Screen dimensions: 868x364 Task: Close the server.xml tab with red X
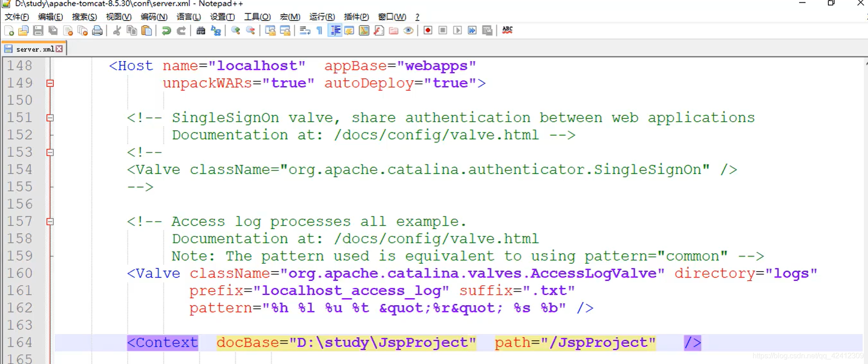[59, 49]
